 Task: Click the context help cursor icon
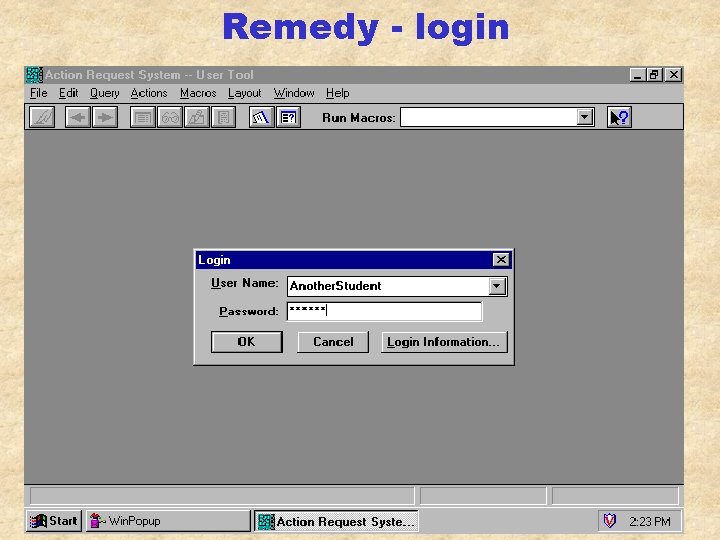[619, 117]
